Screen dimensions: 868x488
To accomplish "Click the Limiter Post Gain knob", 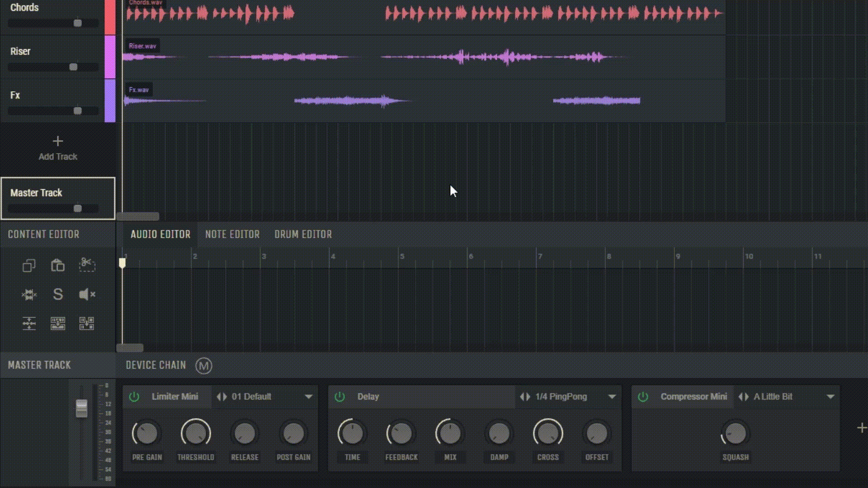I will [x=293, y=434].
